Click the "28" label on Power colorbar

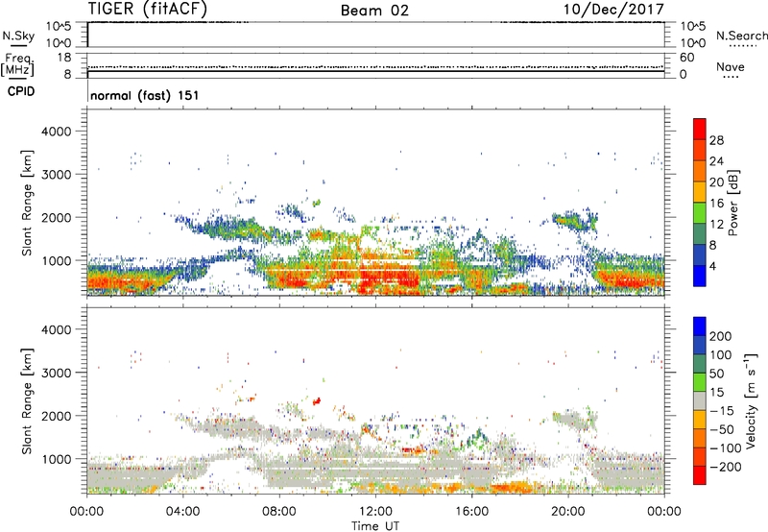(716, 140)
